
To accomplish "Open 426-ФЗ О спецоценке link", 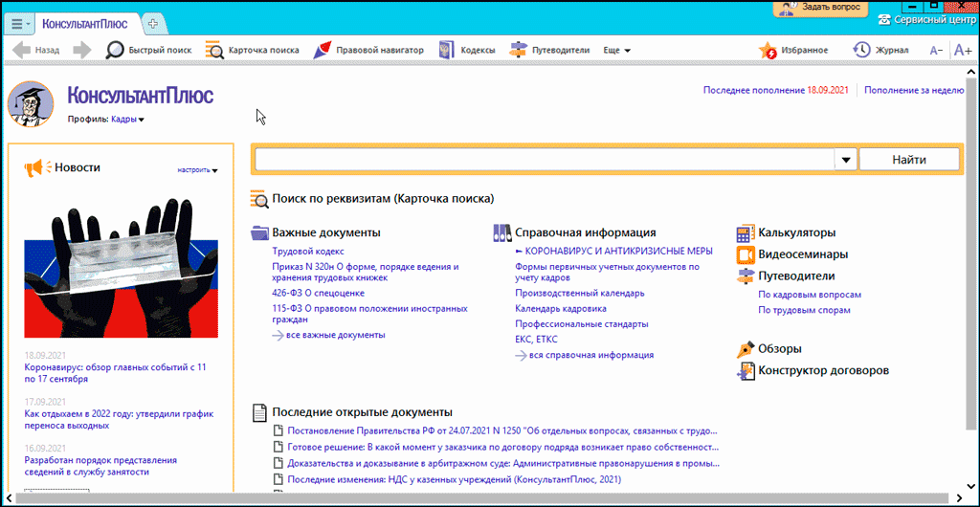I will (318, 293).
